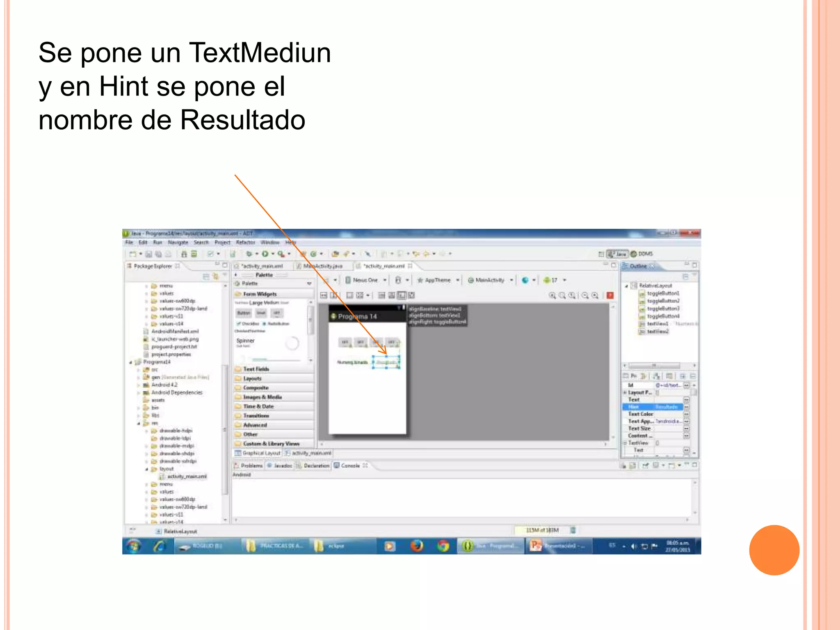Expand the Programa14 src folder
840x630 pixels.
pos(139,370)
